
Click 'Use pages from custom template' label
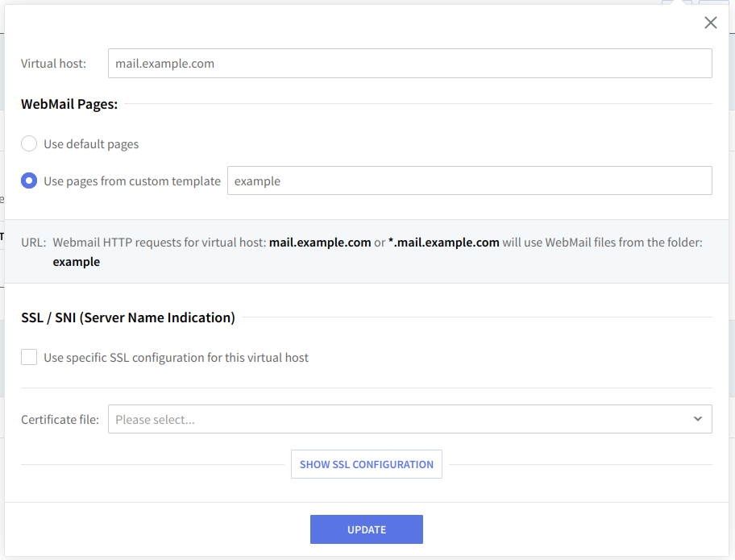tap(132, 181)
